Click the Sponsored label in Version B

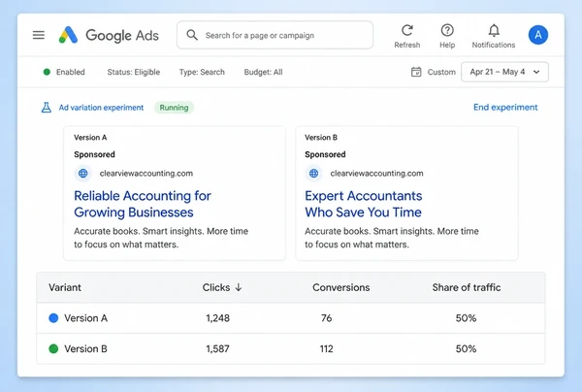click(325, 154)
